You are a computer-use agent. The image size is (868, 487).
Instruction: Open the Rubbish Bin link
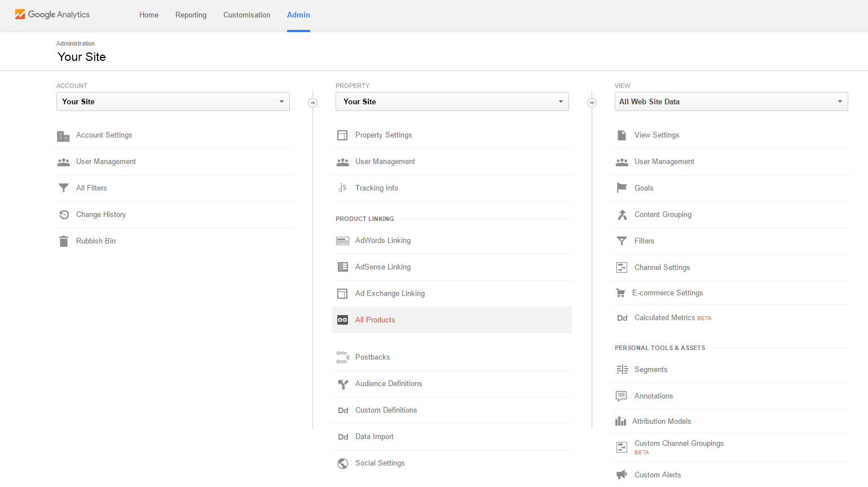tap(96, 241)
